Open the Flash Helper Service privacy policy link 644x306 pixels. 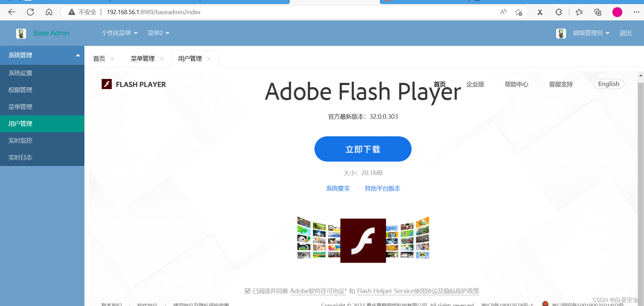coord(418,291)
